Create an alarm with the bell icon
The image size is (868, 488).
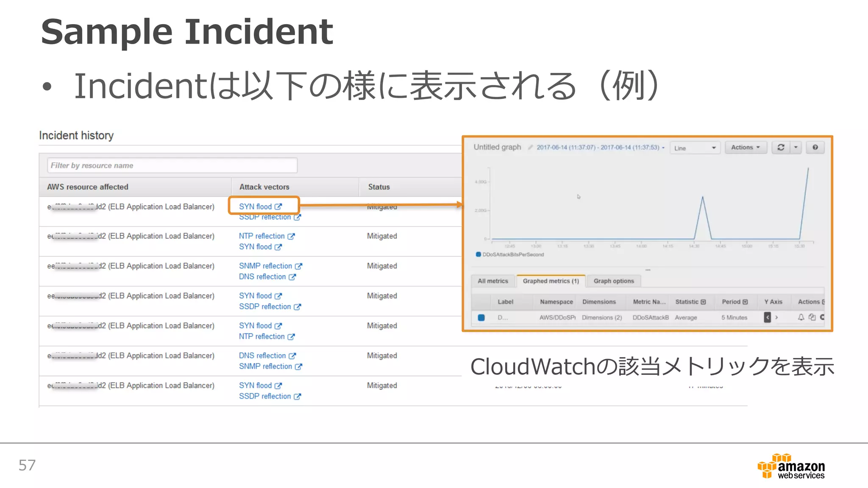tap(801, 317)
